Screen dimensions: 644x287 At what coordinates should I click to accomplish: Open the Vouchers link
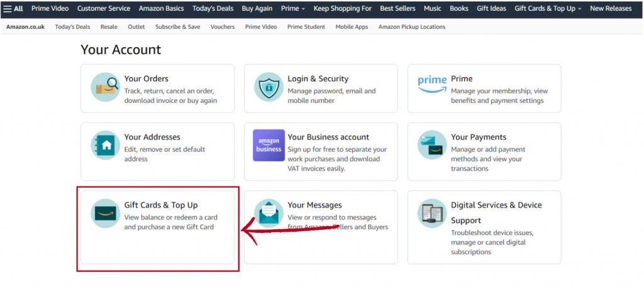coord(223,26)
